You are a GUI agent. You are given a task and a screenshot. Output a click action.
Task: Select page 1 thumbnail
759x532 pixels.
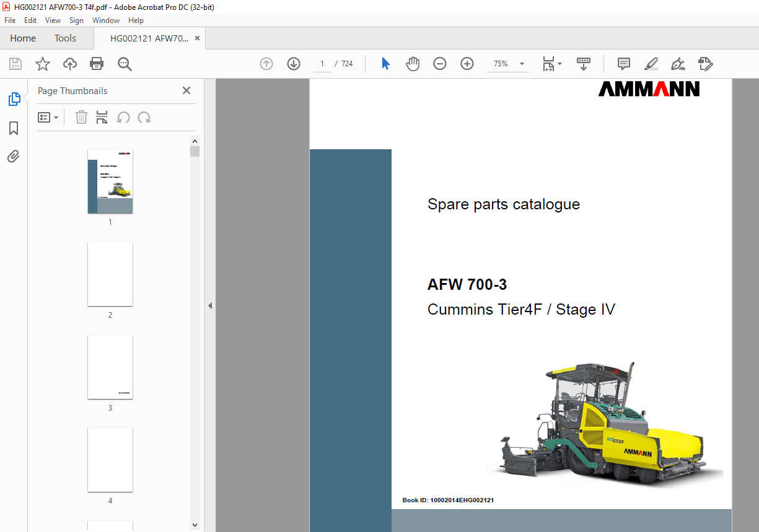[110, 181]
